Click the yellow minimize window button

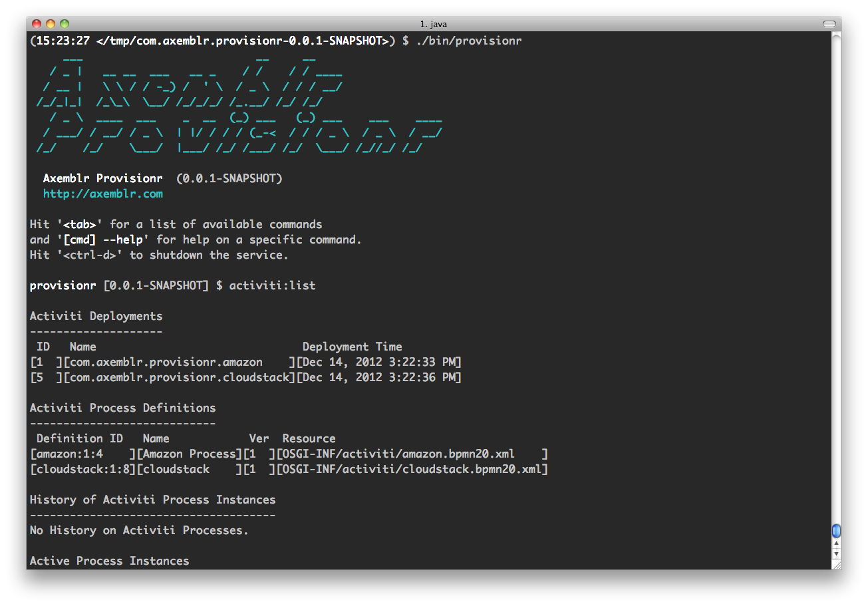tap(51, 24)
